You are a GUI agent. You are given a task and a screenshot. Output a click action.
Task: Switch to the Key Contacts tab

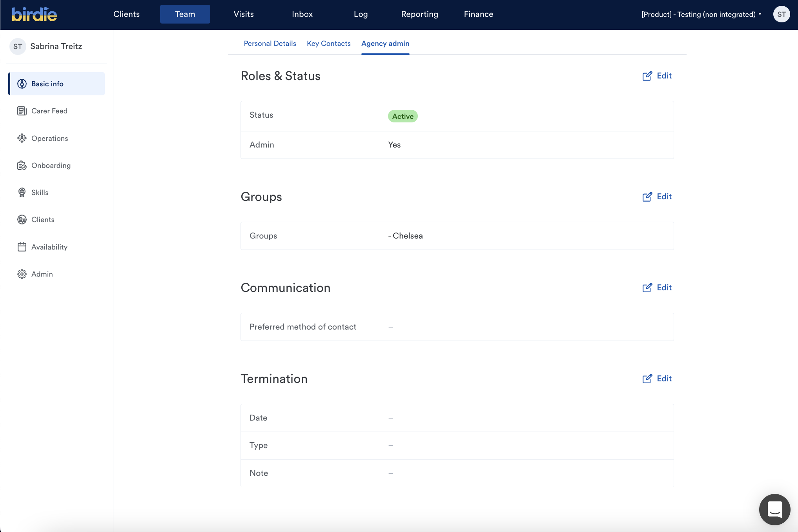tap(329, 44)
